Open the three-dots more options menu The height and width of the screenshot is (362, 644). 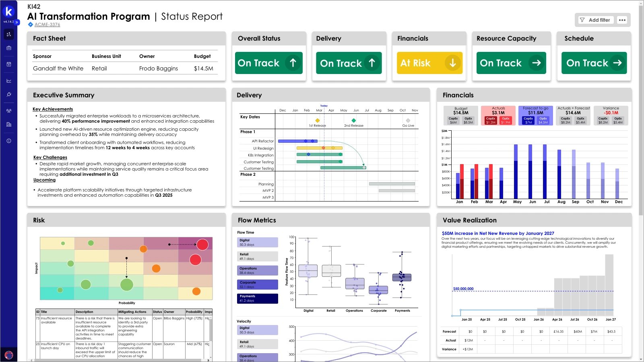pos(622,20)
